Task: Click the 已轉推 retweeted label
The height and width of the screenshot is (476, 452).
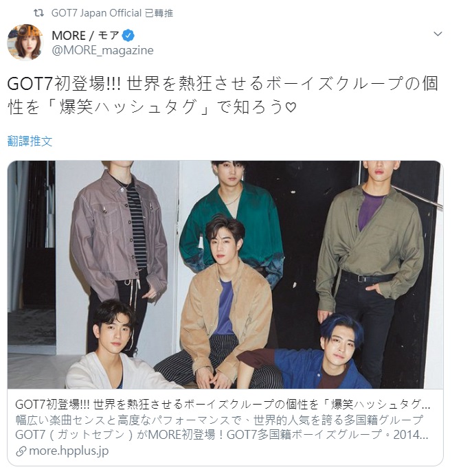Action: click(159, 13)
